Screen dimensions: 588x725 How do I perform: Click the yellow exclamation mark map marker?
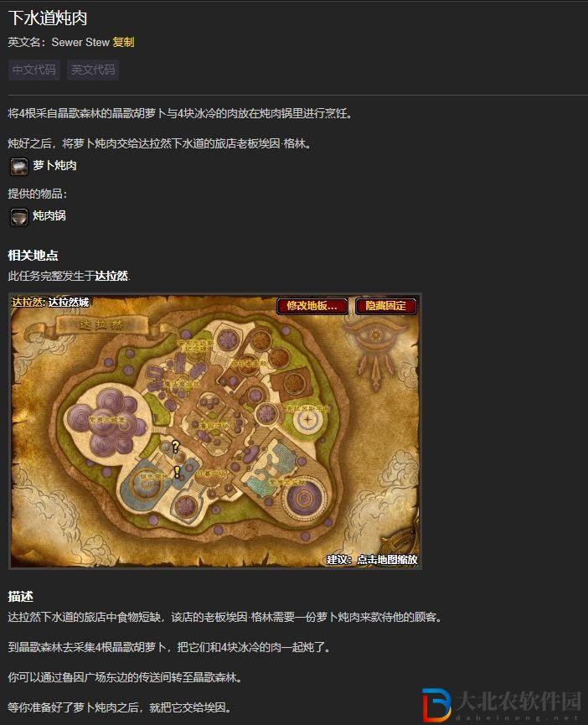pyautogui.click(x=177, y=472)
